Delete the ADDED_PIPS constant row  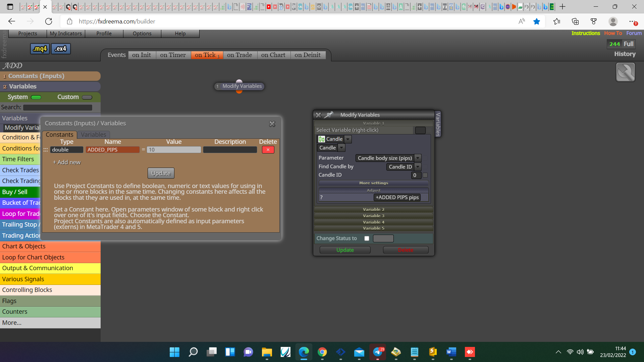268,150
